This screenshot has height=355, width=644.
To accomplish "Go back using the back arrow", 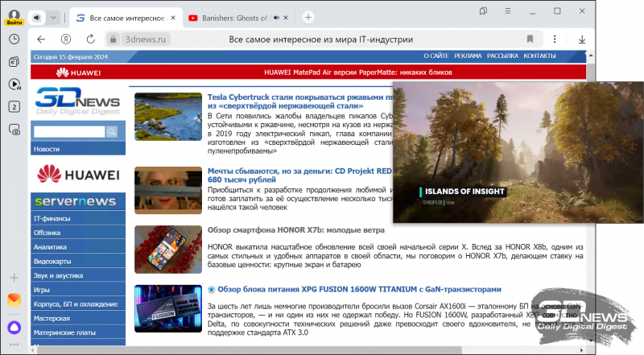I will (42, 39).
